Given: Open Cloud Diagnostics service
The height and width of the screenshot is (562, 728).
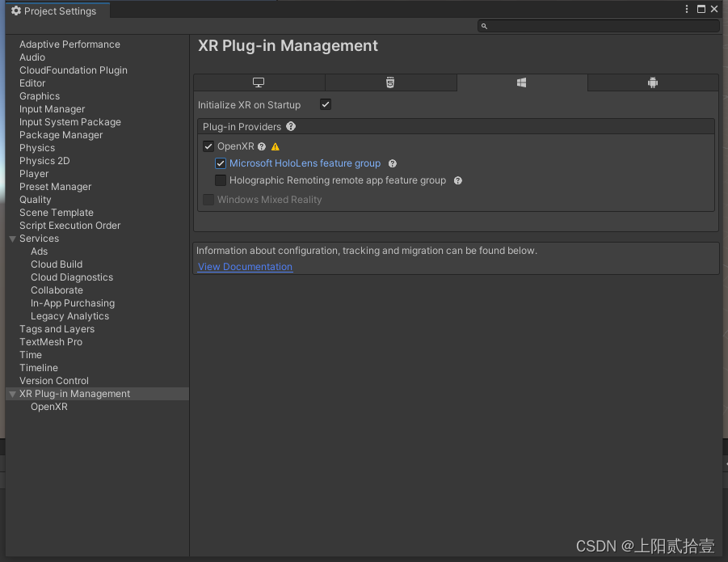Looking at the screenshot, I should [x=72, y=277].
